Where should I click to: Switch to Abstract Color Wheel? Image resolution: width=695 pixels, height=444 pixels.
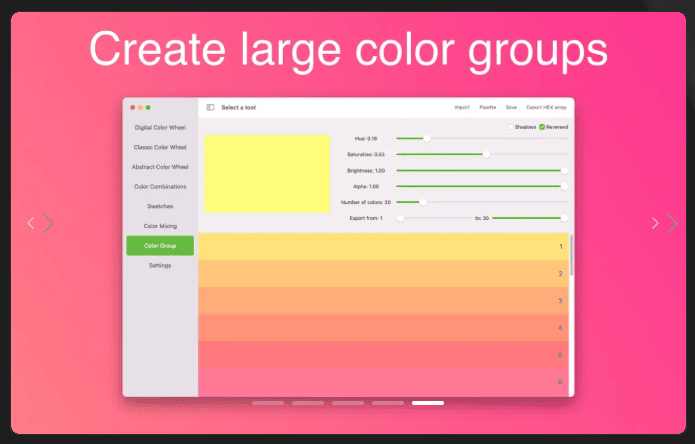coord(160,167)
